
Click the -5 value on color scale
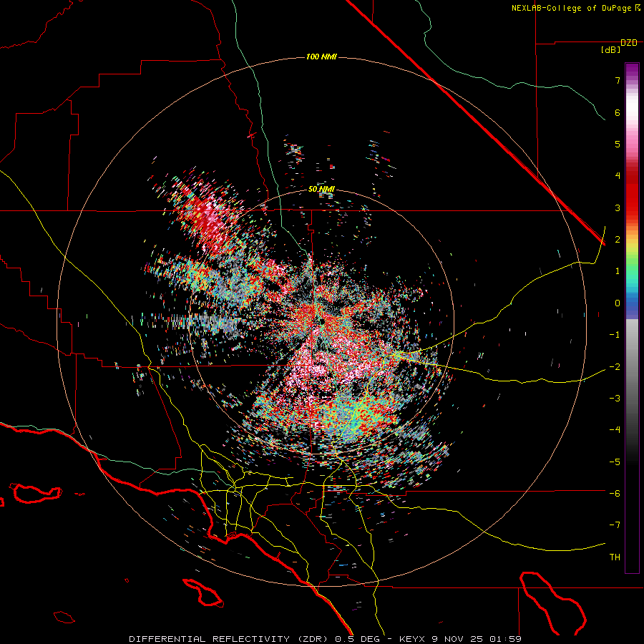pyautogui.click(x=615, y=462)
